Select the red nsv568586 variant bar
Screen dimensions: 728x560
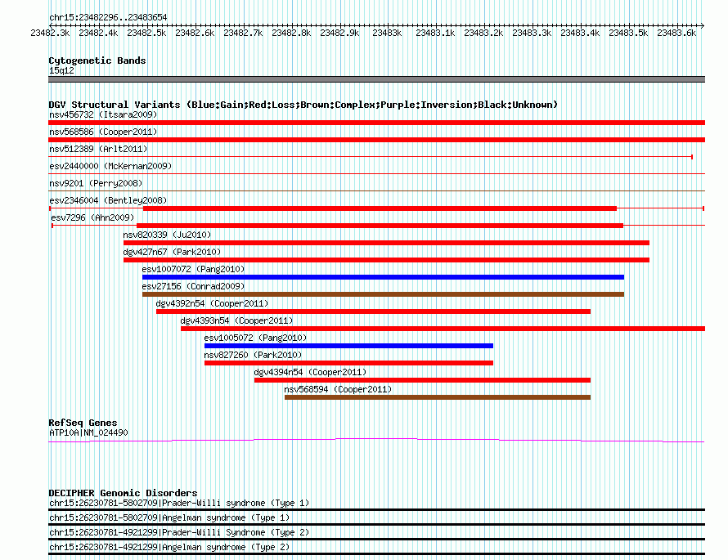[376, 140]
